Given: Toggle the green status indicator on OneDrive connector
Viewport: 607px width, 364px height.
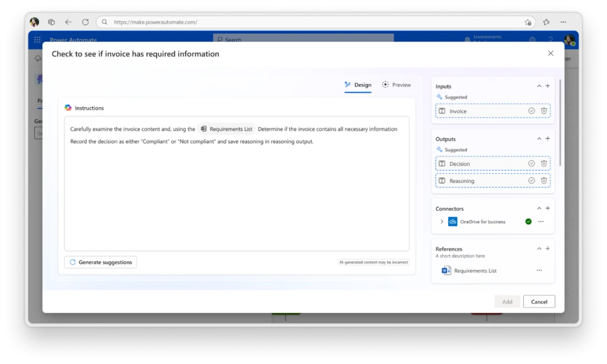Looking at the screenshot, I should [x=528, y=221].
